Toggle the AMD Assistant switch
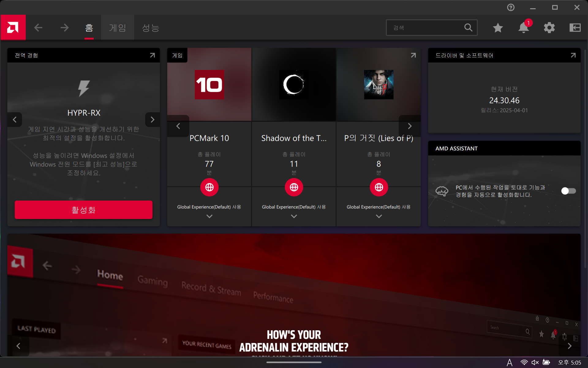Viewport: 588px width, 368px height. click(x=568, y=191)
